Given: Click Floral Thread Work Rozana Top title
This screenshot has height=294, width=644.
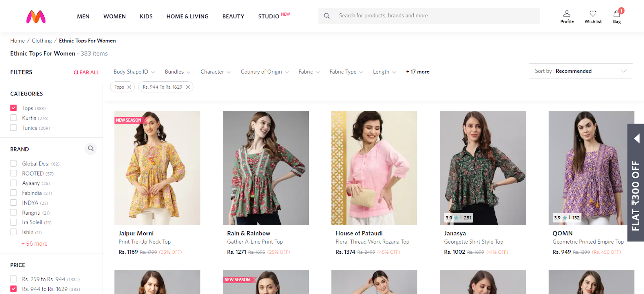Looking at the screenshot, I should 372,242.
